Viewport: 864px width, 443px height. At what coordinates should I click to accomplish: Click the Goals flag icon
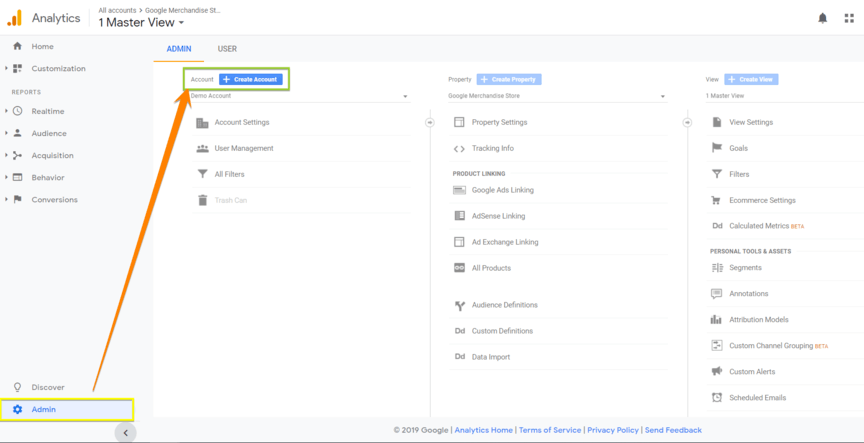717,148
